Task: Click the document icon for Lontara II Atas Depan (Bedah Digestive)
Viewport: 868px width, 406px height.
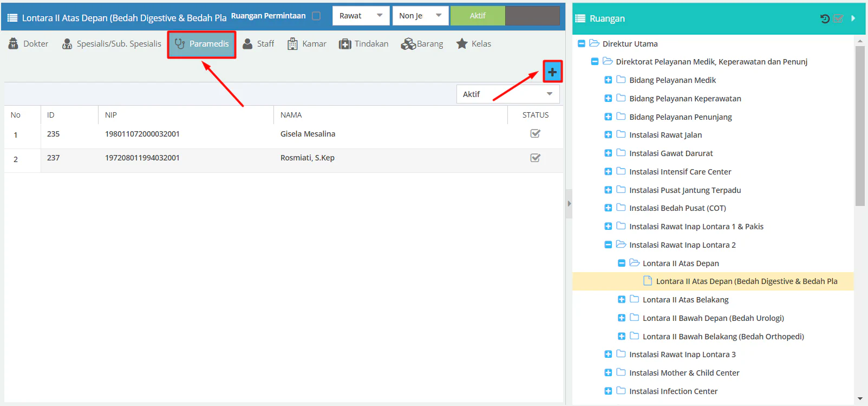Action: pos(647,281)
